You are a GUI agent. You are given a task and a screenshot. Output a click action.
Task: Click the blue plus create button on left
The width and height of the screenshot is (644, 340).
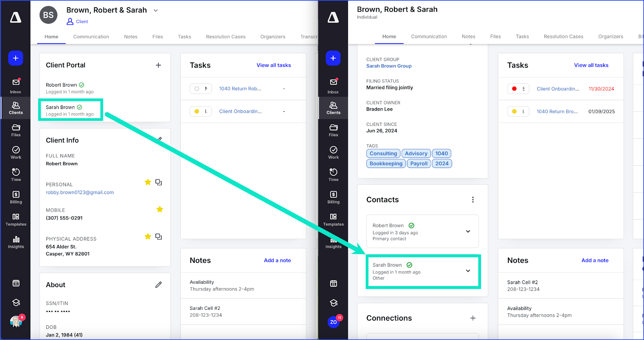coord(16,58)
